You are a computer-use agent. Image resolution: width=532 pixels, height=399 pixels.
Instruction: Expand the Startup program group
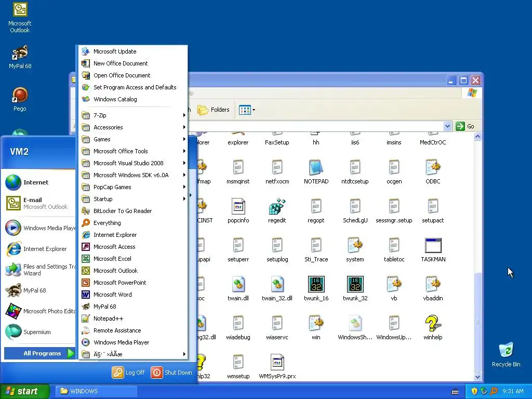coord(134,199)
